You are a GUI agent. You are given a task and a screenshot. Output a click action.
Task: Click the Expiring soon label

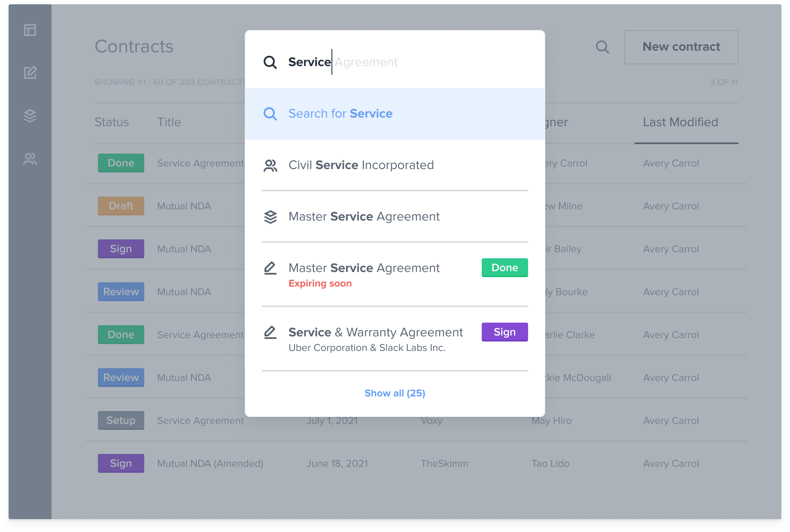320,284
